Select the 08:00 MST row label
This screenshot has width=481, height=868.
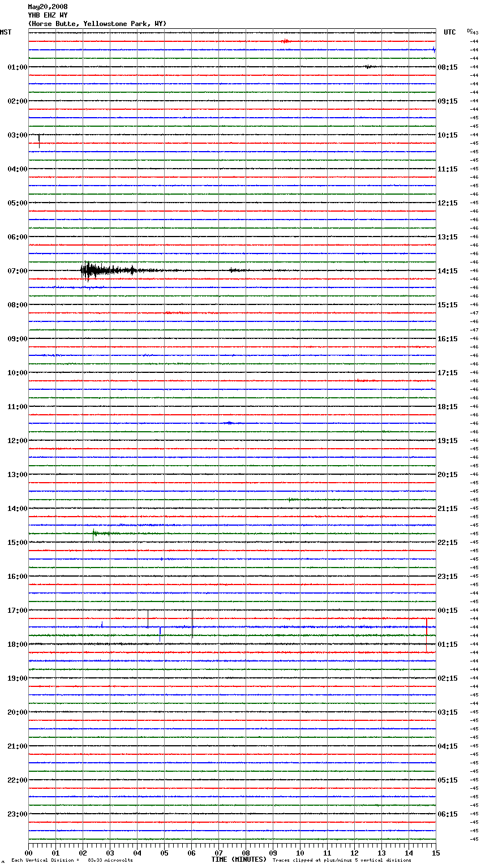(x=17, y=304)
